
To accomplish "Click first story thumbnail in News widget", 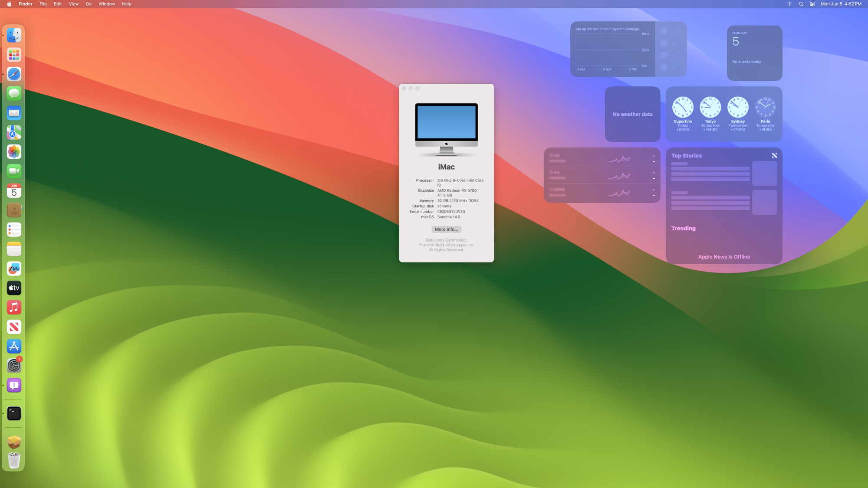I will tap(764, 174).
